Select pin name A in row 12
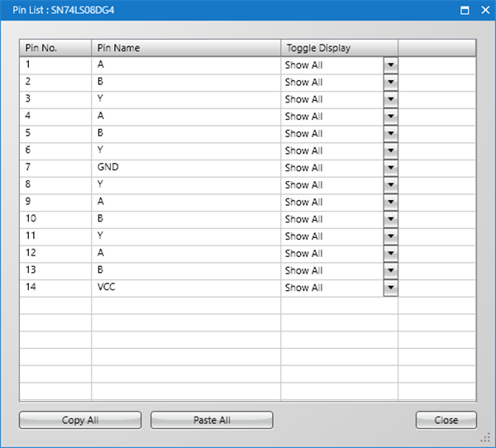This screenshot has height=448, width=496. tap(186, 253)
